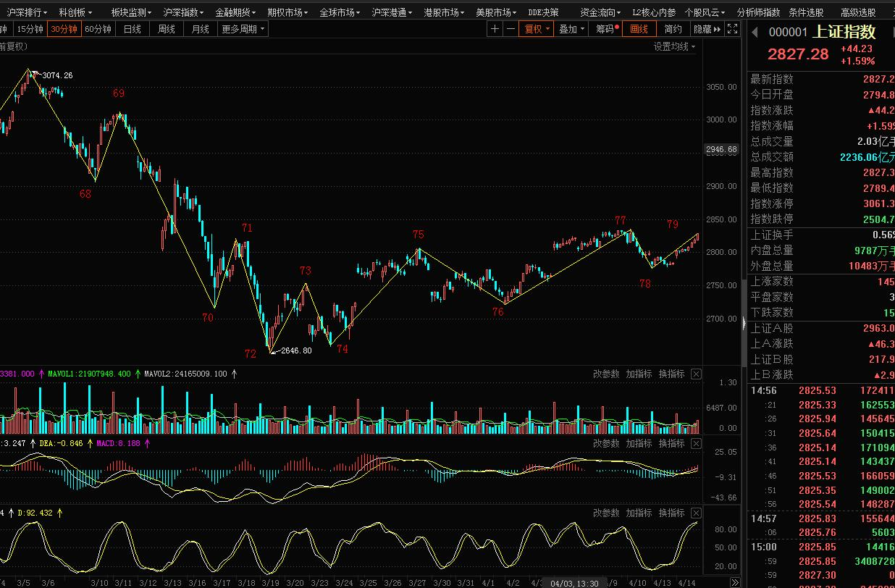
Task: Toggle the 画线 drawing mode
Action: pos(639,29)
